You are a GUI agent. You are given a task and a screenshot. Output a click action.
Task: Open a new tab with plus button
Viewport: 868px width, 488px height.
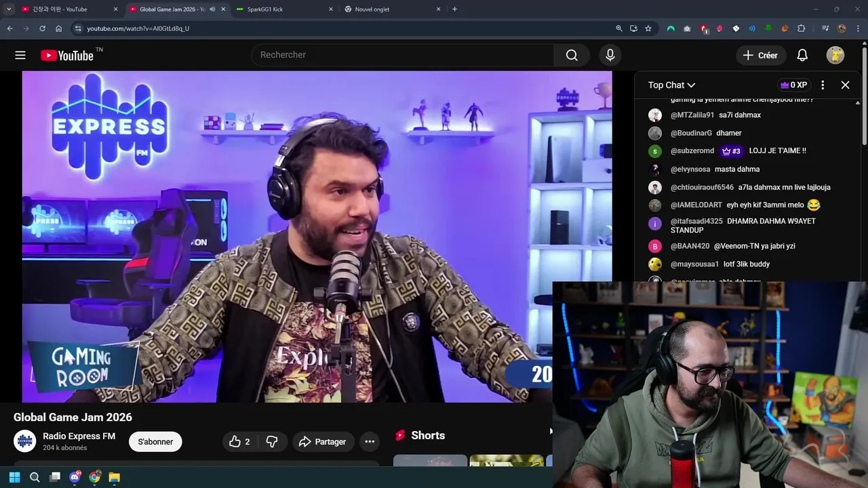[454, 9]
